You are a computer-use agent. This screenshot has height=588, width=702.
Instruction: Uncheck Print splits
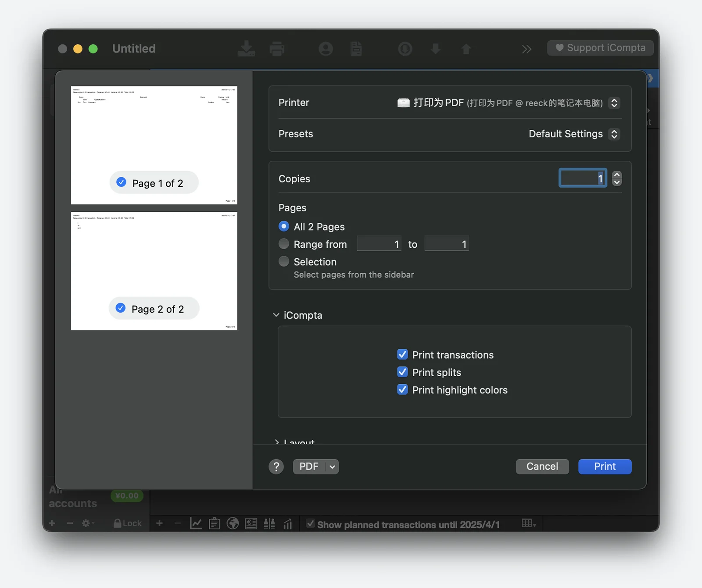(402, 372)
